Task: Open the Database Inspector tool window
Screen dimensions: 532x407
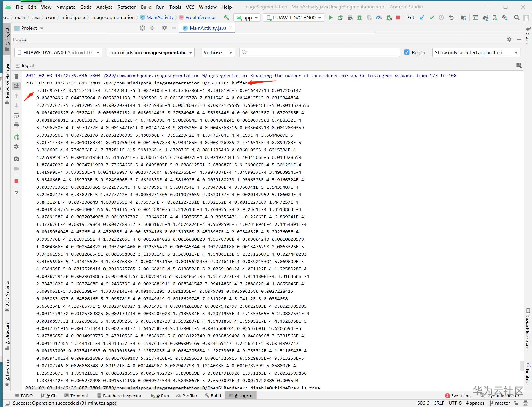Action: pyautogui.click(x=119, y=396)
